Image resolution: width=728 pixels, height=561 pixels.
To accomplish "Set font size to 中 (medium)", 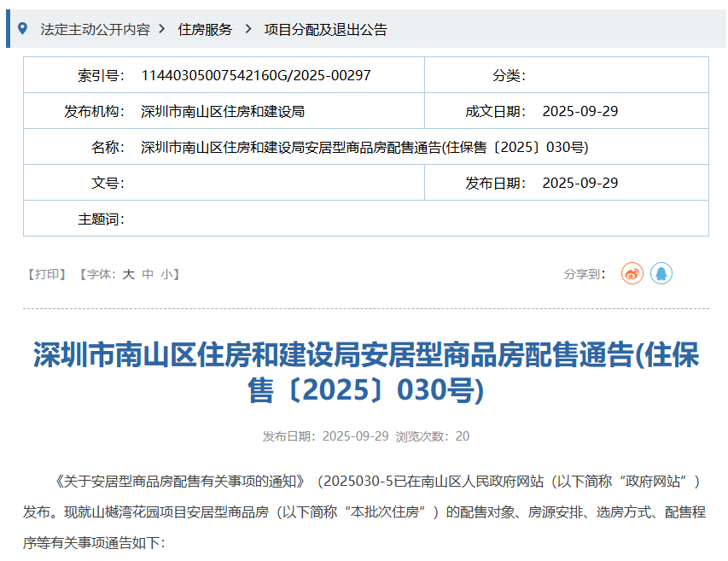I will (x=148, y=274).
